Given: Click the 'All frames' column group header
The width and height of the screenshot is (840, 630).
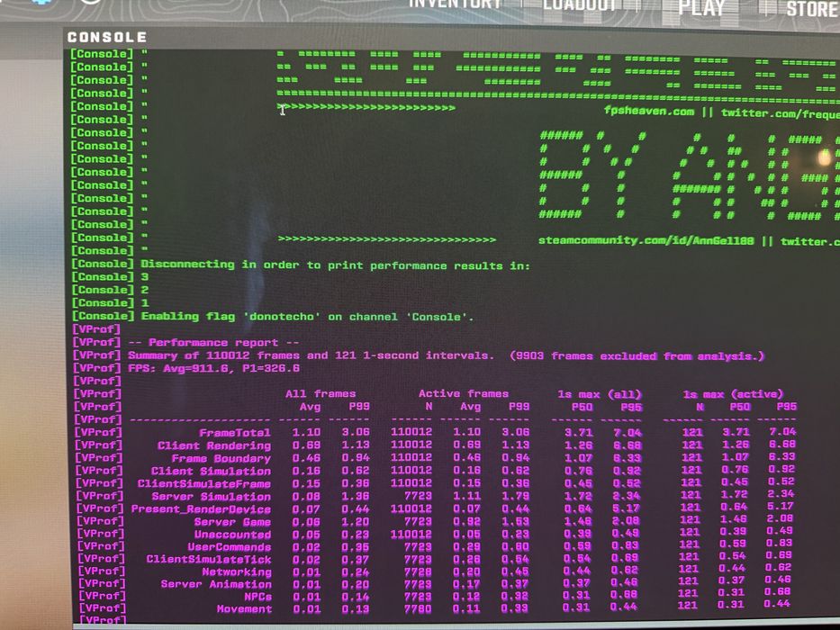Looking at the screenshot, I should pyautogui.click(x=321, y=394).
